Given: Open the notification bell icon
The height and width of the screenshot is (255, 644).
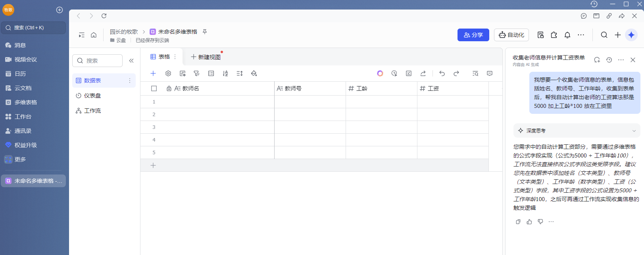Looking at the screenshot, I should pyautogui.click(x=567, y=35).
